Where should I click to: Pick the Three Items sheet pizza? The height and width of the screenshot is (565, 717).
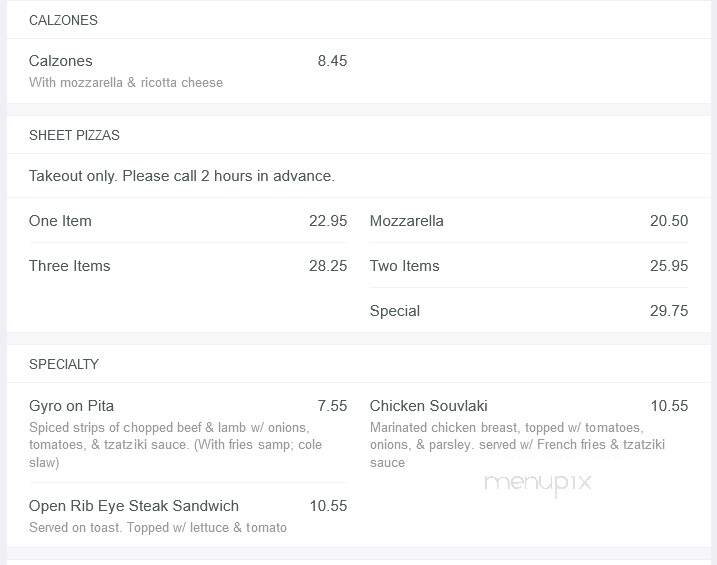tap(70, 266)
